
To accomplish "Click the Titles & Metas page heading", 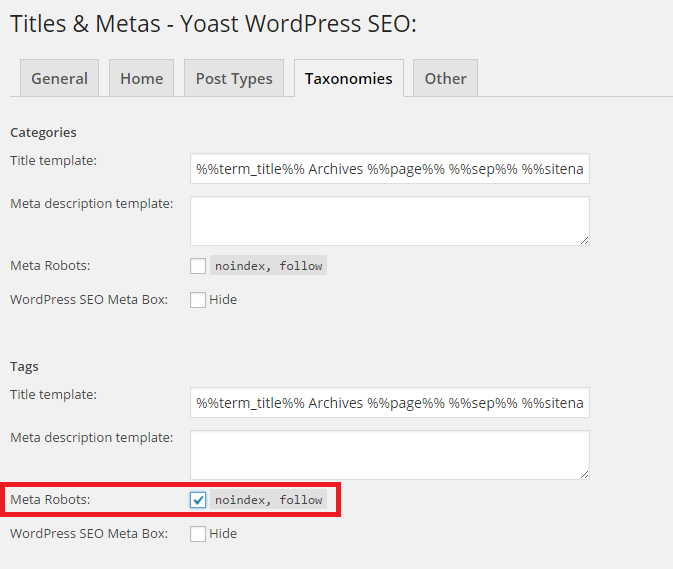I will [x=213, y=23].
